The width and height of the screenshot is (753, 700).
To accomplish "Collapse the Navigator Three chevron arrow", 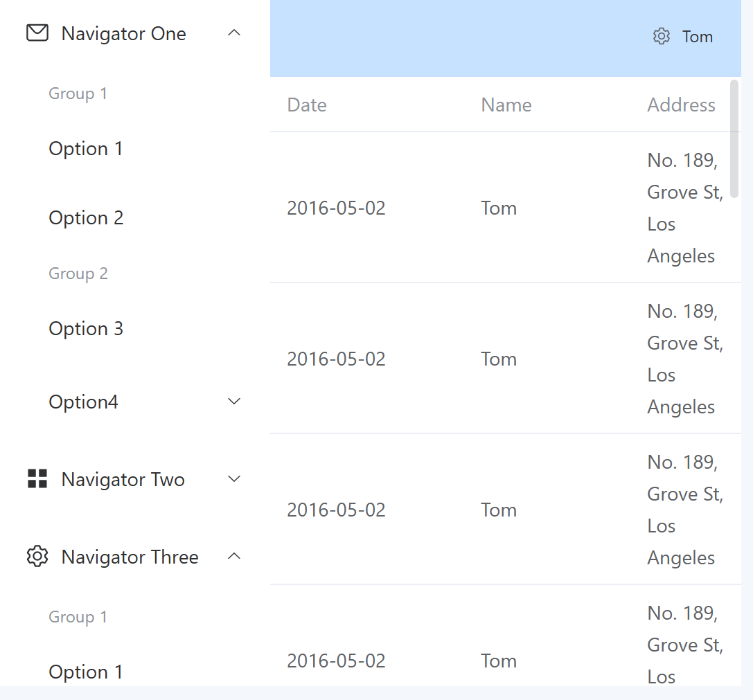I will 235,556.
